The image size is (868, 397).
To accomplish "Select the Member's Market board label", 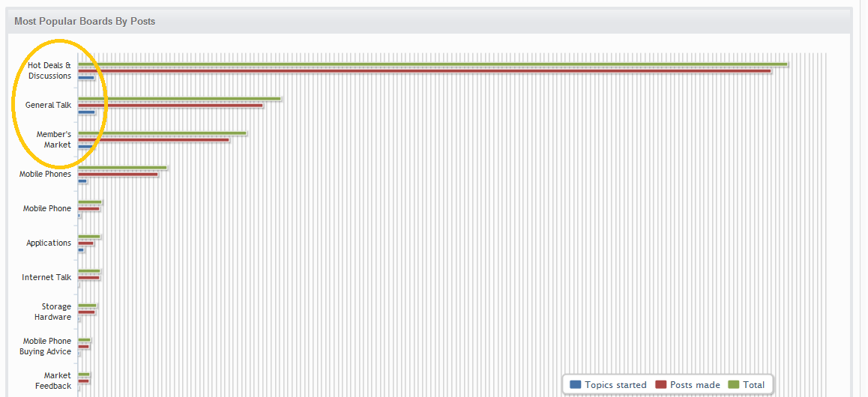I will (x=54, y=139).
